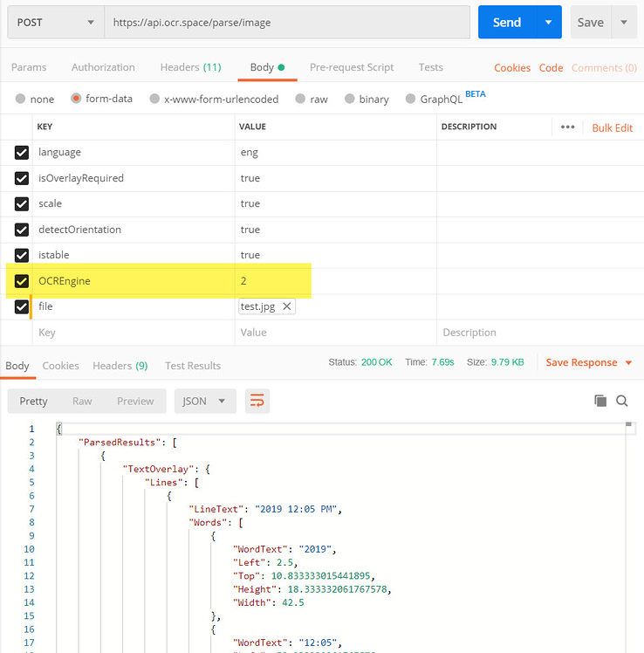Expand the Save Response dropdown
The height and width of the screenshot is (653, 644).
(x=628, y=363)
